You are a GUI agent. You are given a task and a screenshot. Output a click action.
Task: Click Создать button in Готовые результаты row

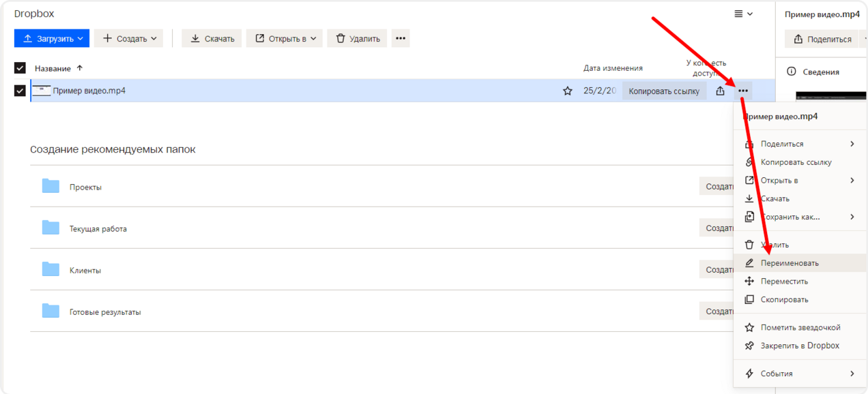tap(717, 311)
